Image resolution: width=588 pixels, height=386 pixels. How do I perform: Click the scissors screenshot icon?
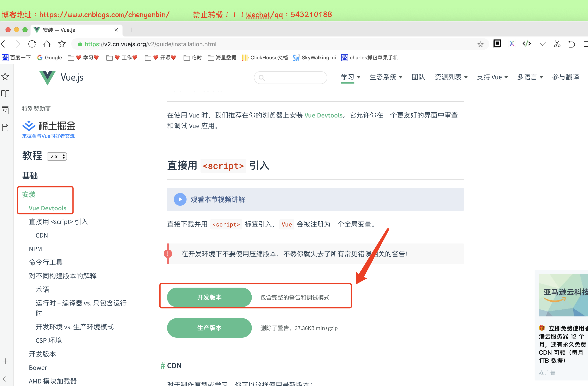click(x=557, y=44)
